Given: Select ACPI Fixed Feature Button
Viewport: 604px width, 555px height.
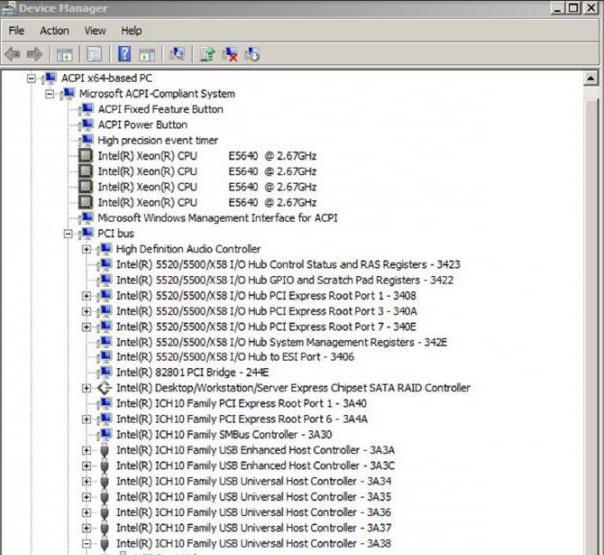Looking at the screenshot, I should (x=160, y=109).
